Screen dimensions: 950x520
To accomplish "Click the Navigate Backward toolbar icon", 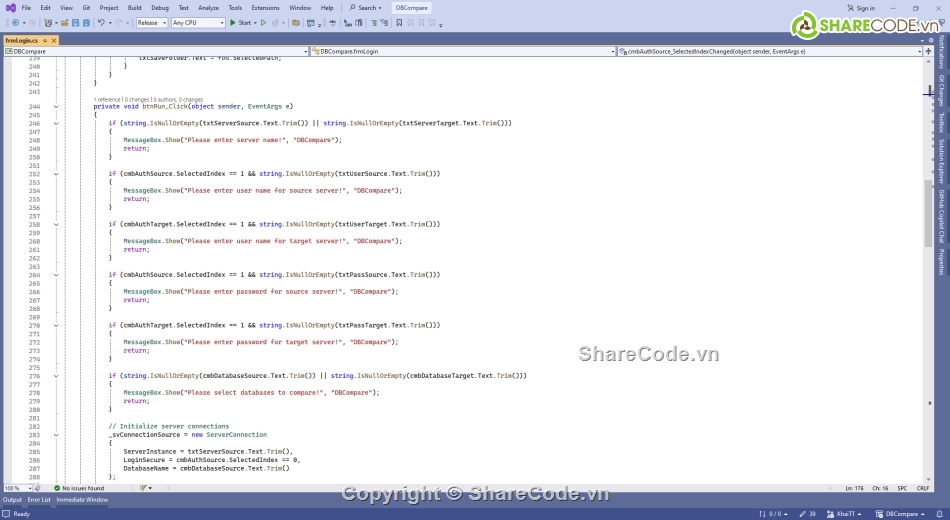I will [x=16, y=22].
